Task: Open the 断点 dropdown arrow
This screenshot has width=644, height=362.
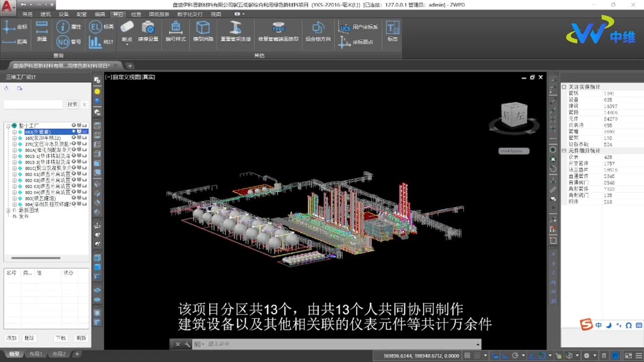Action: 127,45
